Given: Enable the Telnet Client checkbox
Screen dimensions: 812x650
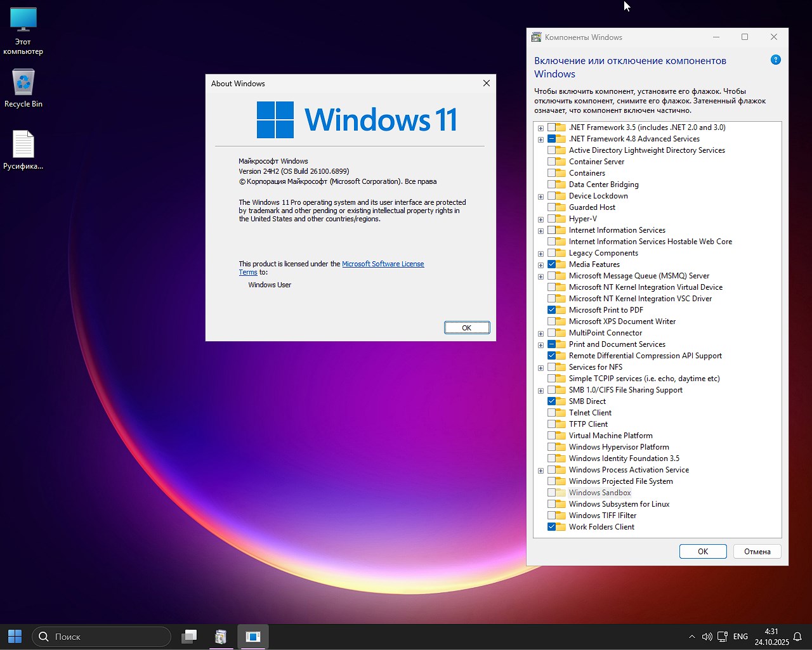Looking at the screenshot, I should (x=551, y=413).
